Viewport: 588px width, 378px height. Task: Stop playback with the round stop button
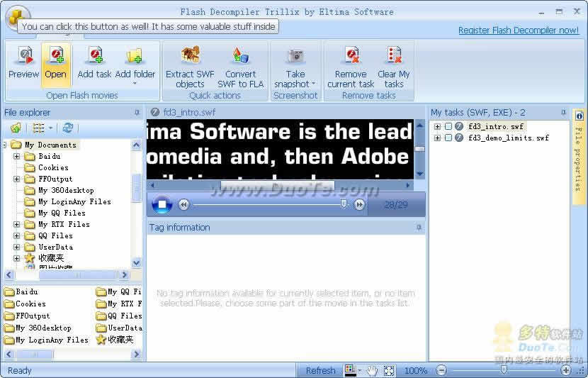162,204
